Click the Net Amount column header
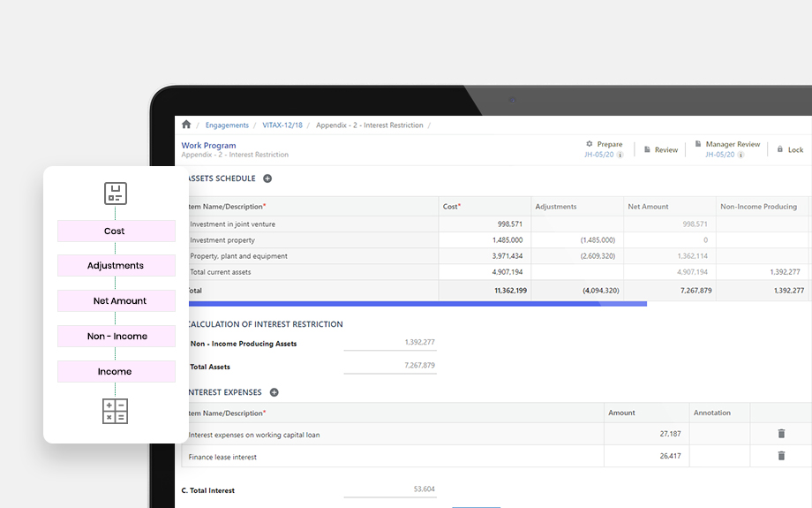Screen dimensions: 812x508 (670, 207)
